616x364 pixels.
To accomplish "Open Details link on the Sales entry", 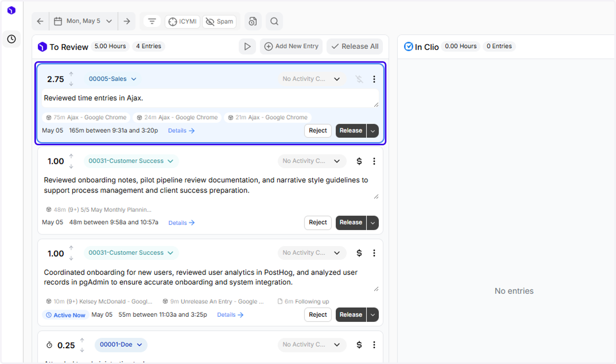I will [181, 131].
